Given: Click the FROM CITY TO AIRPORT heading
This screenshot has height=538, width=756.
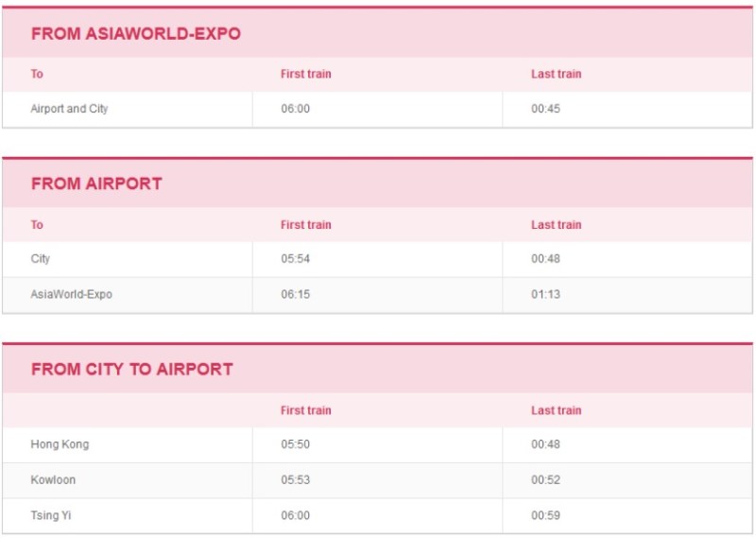Looking at the screenshot, I should pyautogui.click(x=132, y=370).
